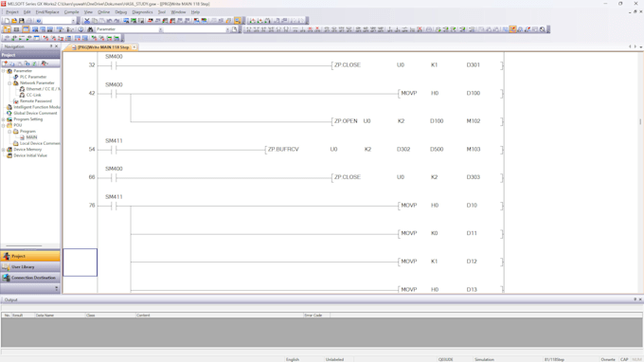This screenshot has width=644, height=362.
Task: Click the Open project folder icon
Action: click(x=14, y=21)
